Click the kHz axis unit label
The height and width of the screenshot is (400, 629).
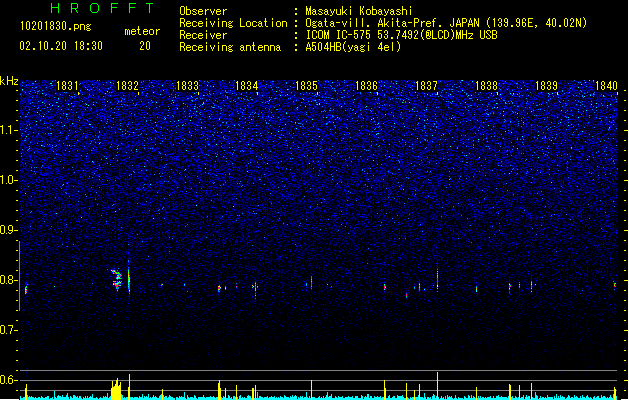tap(9, 81)
